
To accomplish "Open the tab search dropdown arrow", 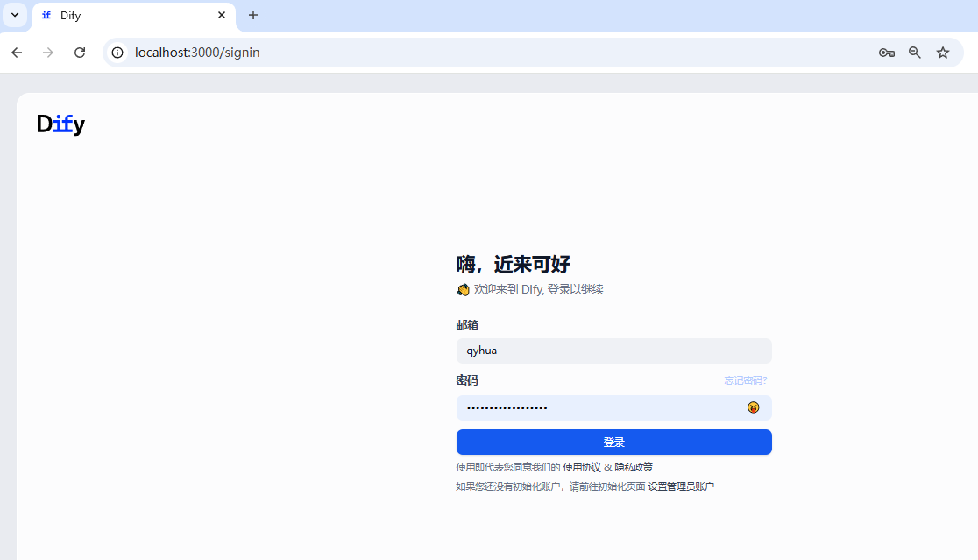I will click(15, 15).
